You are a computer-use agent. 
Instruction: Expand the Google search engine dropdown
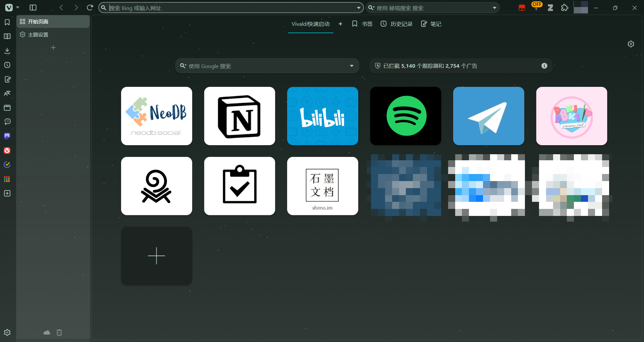pos(352,66)
